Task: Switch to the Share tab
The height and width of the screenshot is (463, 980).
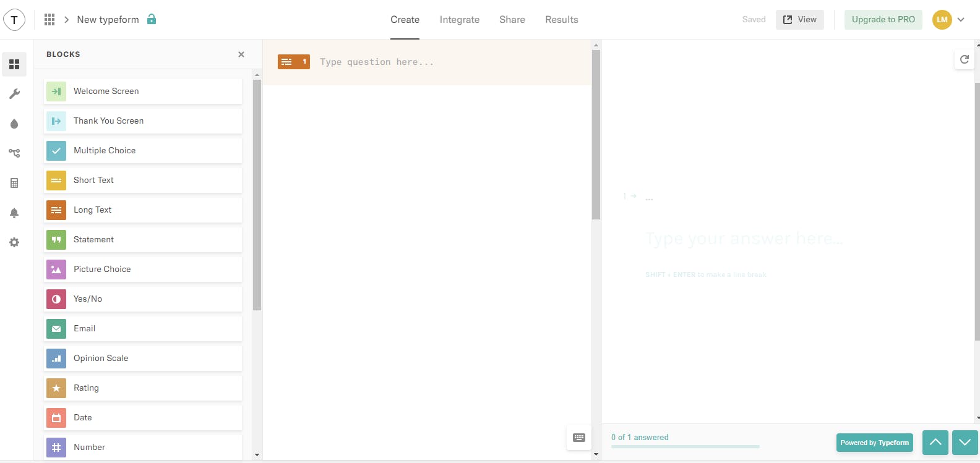Action: (x=512, y=20)
